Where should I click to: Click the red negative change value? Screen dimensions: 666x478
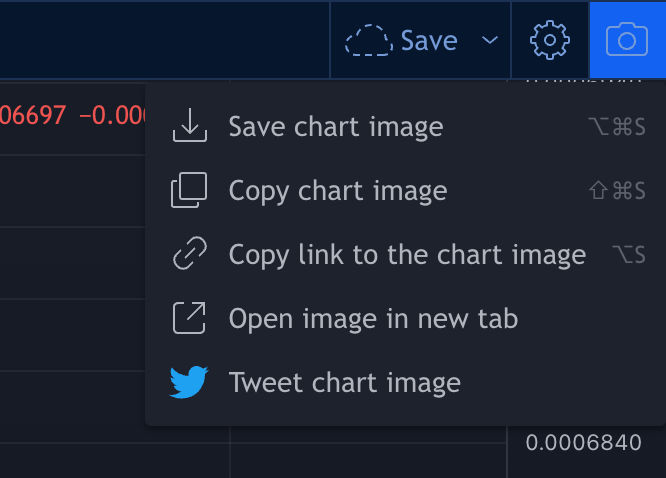tap(112, 115)
